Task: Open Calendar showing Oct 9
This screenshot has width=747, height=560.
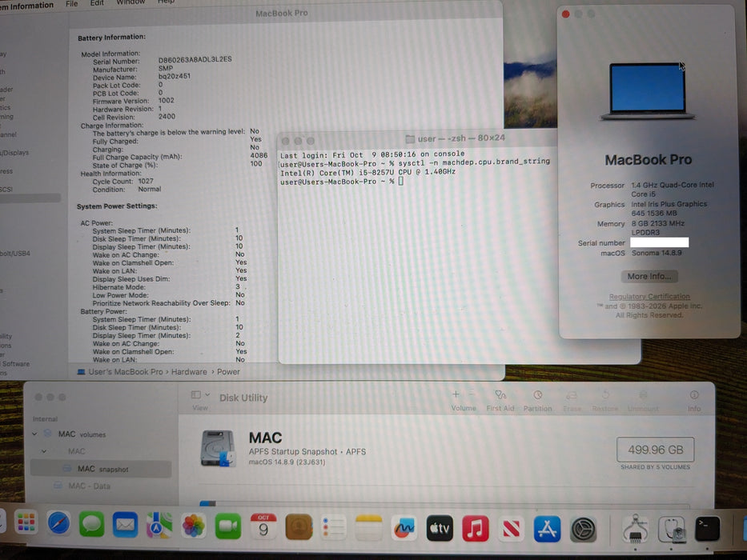Action: tap(263, 526)
